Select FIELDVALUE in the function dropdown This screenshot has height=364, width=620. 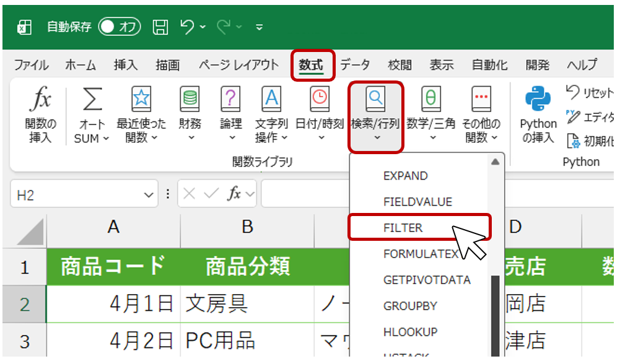(x=417, y=202)
